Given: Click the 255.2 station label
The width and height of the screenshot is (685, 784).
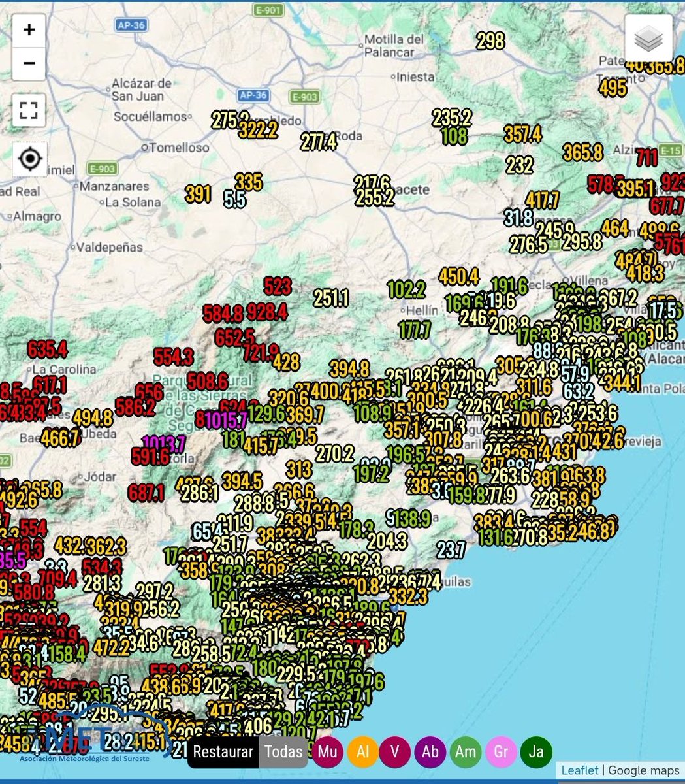Looking at the screenshot, I should click(374, 197).
